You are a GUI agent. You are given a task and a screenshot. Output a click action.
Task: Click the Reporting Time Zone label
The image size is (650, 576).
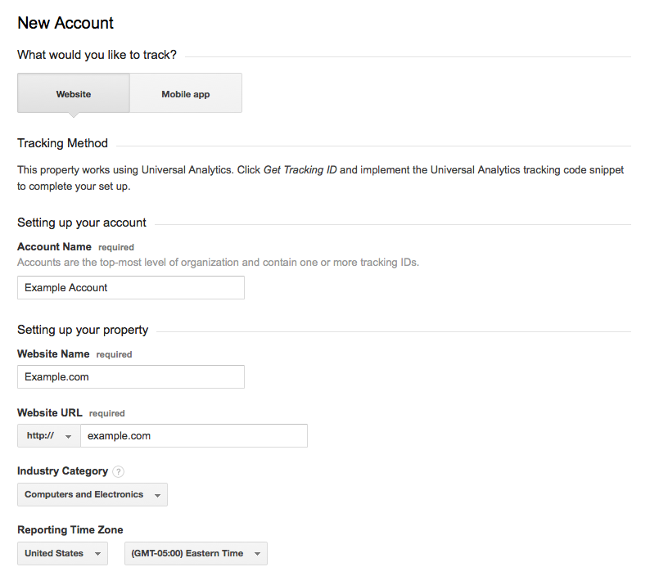point(70,529)
